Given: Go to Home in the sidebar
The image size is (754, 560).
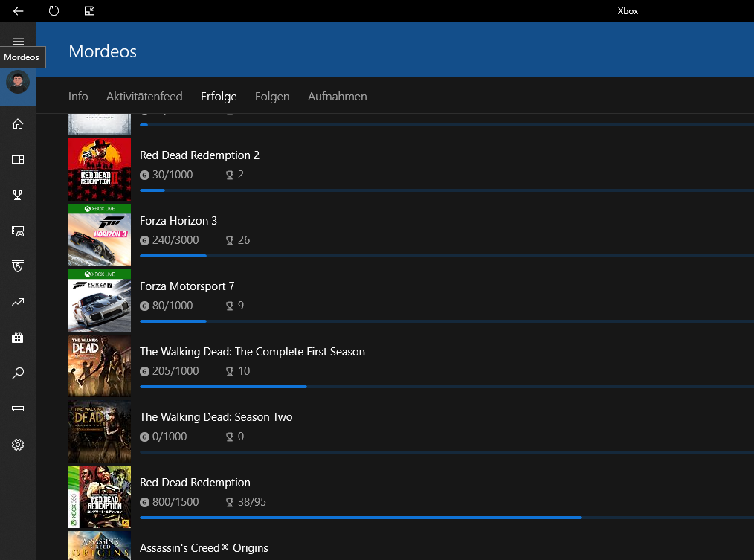Looking at the screenshot, I should coord(18,123).
